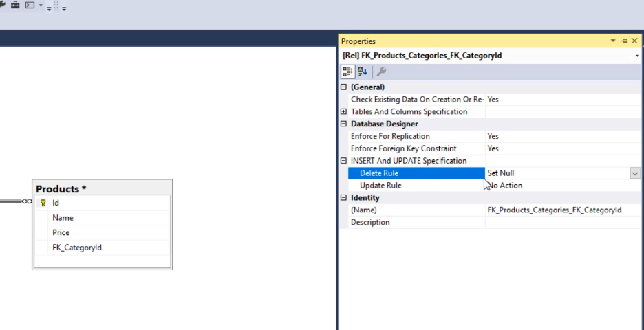The width and height of the screenshot is (644, 330).
Task: Collapse INSERT And UPDATE Specification
Action: pyautogui.click(x=344, y=161)
